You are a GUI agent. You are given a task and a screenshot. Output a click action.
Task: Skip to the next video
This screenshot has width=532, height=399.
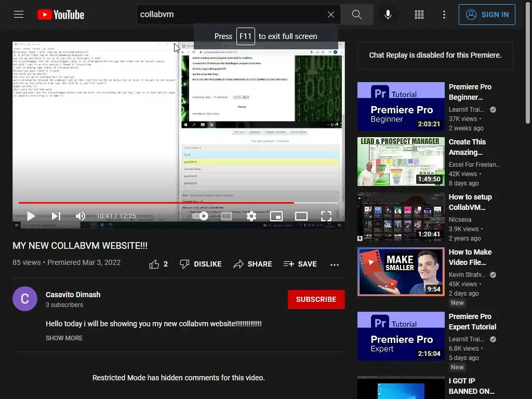tap(56, 216)
